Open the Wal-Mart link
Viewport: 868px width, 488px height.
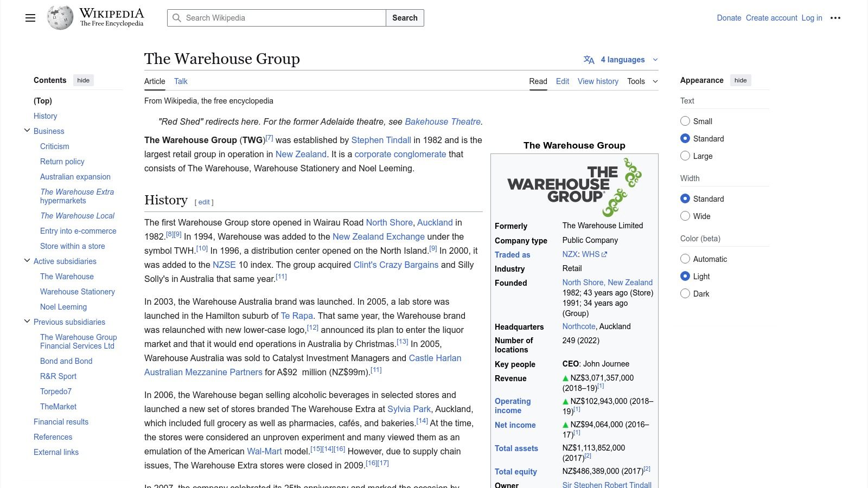tap(264, 451)
